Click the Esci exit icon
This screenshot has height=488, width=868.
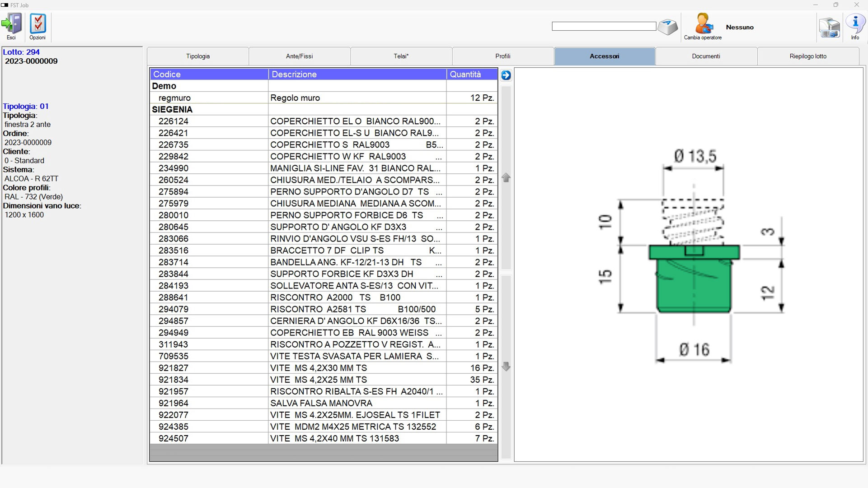[12, 26]
